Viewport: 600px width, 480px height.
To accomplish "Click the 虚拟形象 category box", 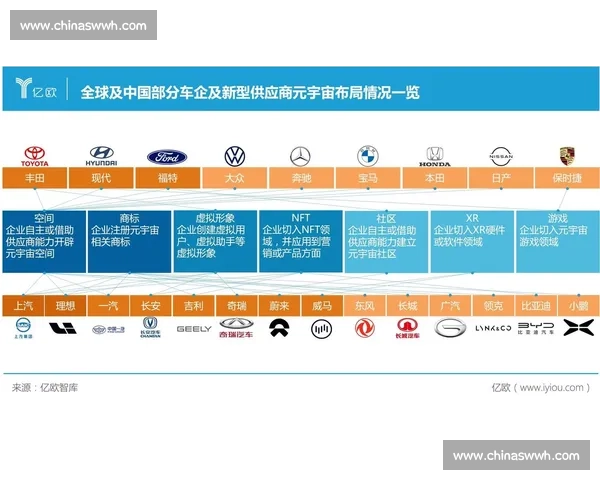I will click(215, 241).
